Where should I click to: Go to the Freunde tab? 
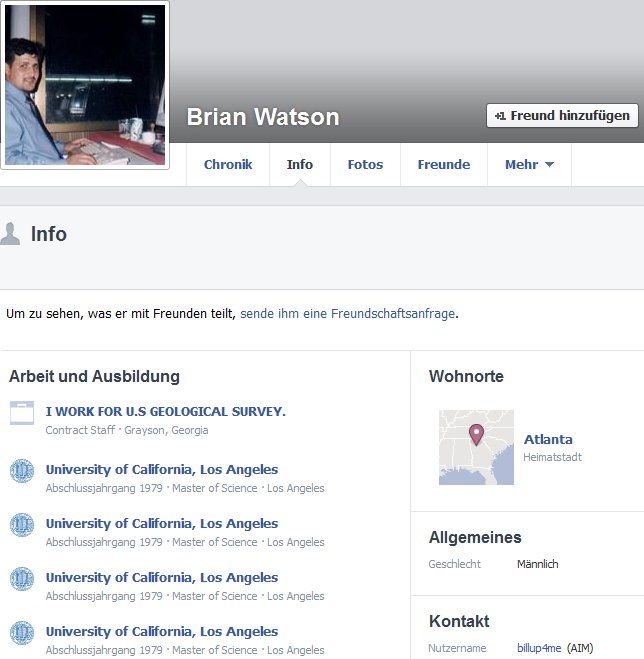[444, 164]
